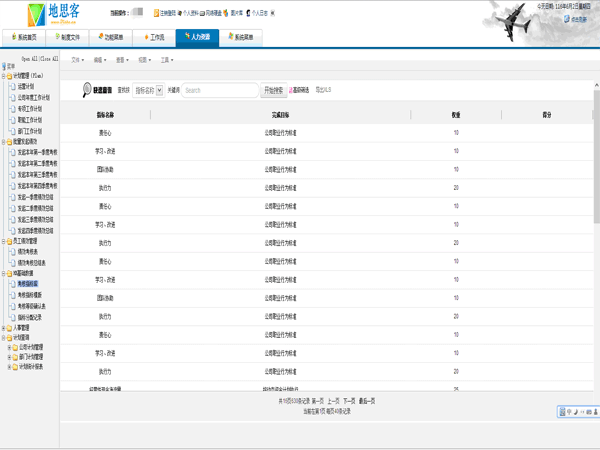This screenshot has height=450, width=600.
Task: Click the 地思客 logo
Action: coord(54,14)
